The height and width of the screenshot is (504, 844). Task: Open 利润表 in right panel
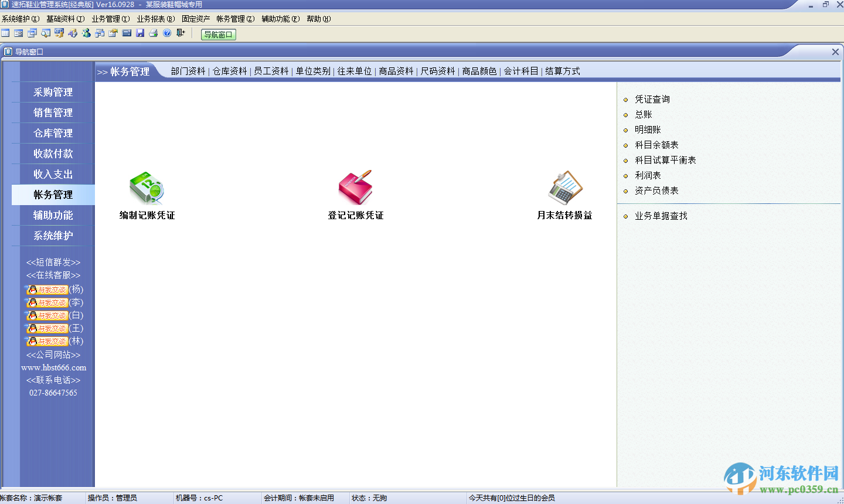(648, 175)
